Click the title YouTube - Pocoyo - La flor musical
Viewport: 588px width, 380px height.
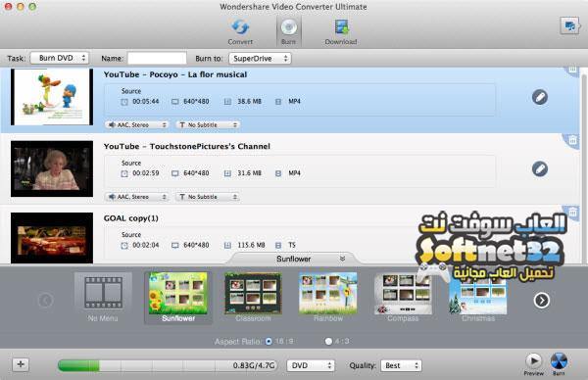coord(175,74)
